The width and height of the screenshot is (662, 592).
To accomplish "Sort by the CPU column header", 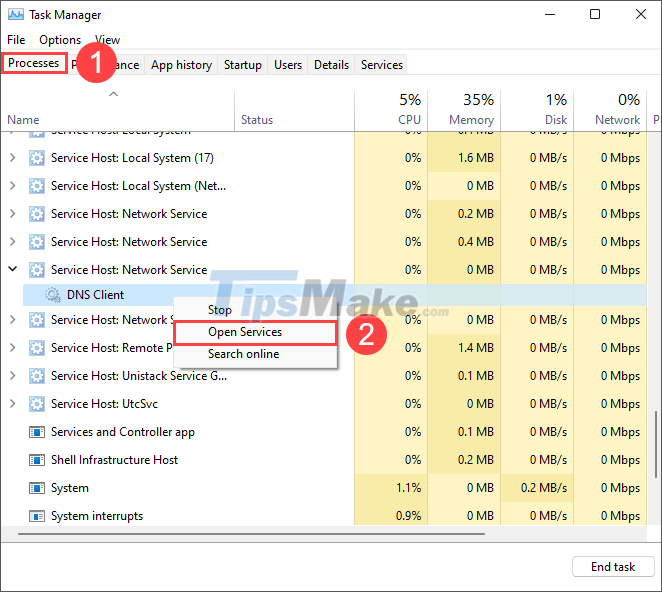I will coord(391,110).
